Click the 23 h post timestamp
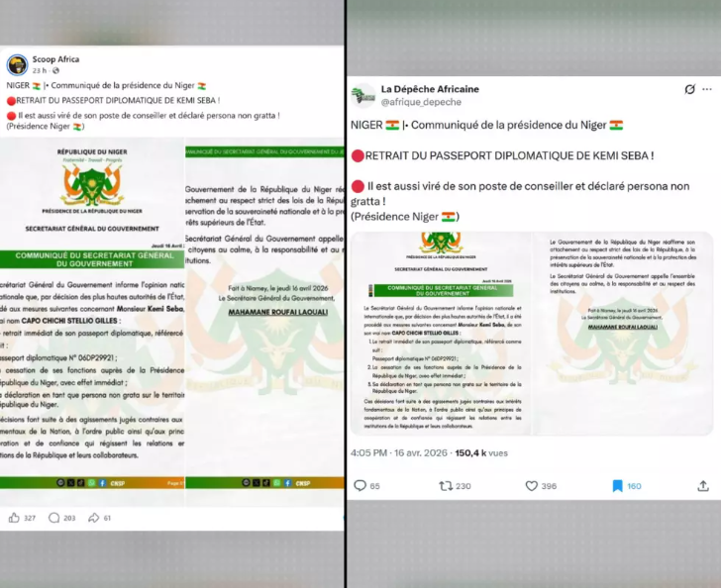This screenshot has height=588, width=722. (40, 70)
